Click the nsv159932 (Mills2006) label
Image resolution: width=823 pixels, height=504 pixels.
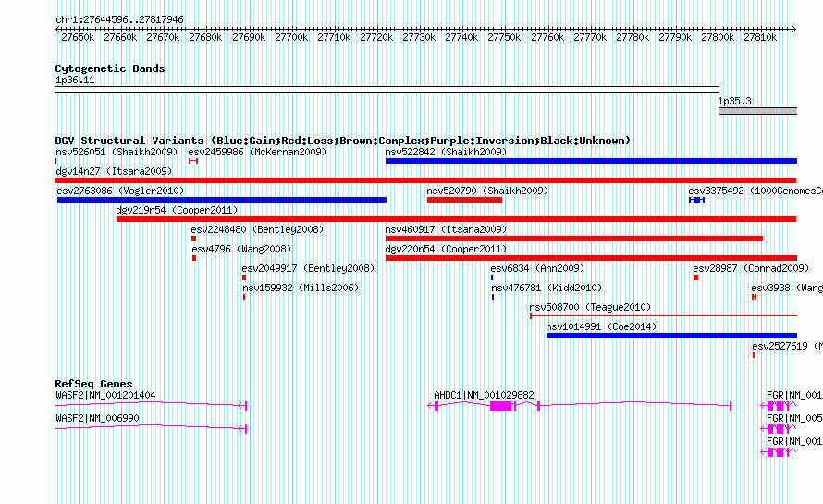pos(301,288)
